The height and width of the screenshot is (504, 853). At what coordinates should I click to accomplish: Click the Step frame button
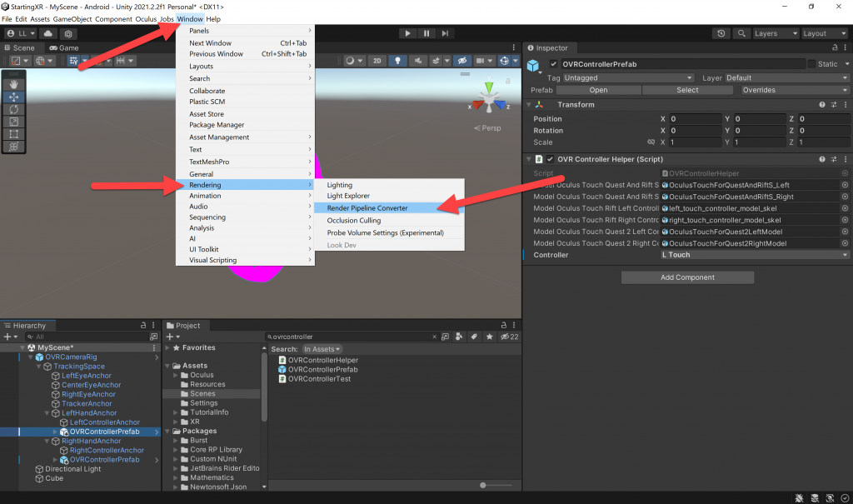[445, 33]
